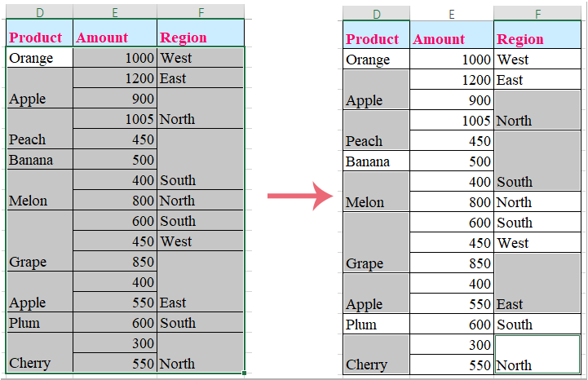Select the 1200 amount cell in right table
Viewport: 588px width, 380px height.
pyautogui.click(x=452, y=80)
